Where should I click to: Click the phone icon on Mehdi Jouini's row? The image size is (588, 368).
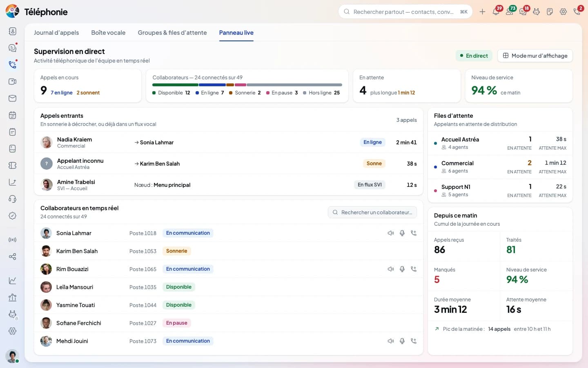click(414, 341)
